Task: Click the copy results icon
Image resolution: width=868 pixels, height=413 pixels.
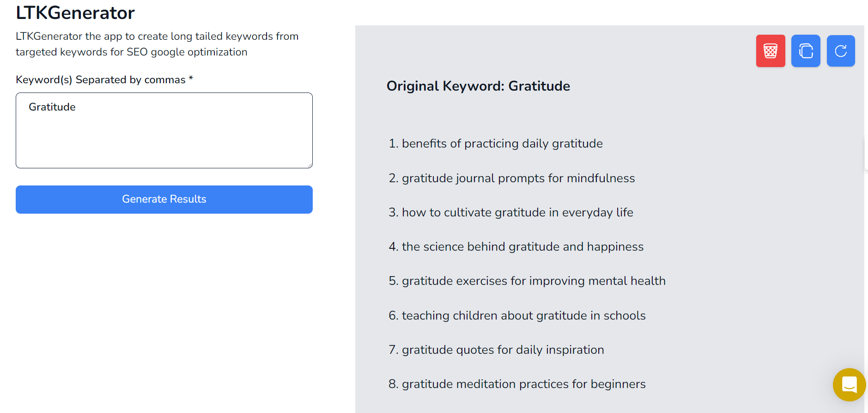Action: [806, 51]
